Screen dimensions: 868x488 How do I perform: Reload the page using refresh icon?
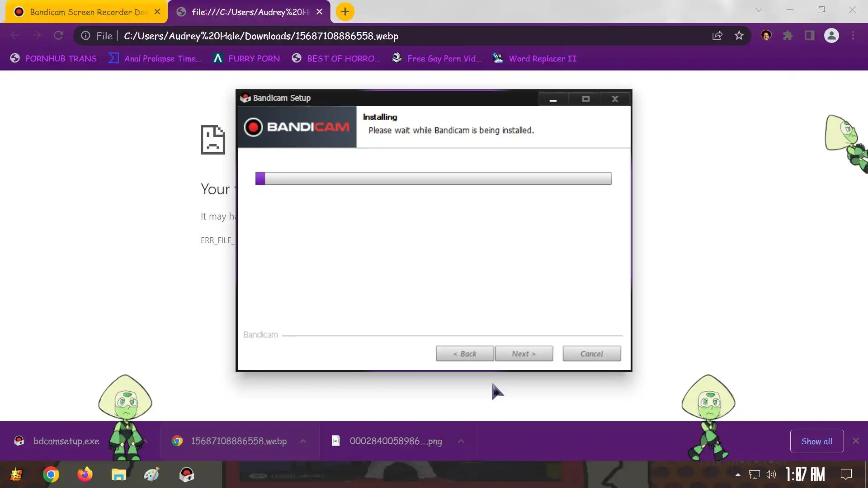58,36
